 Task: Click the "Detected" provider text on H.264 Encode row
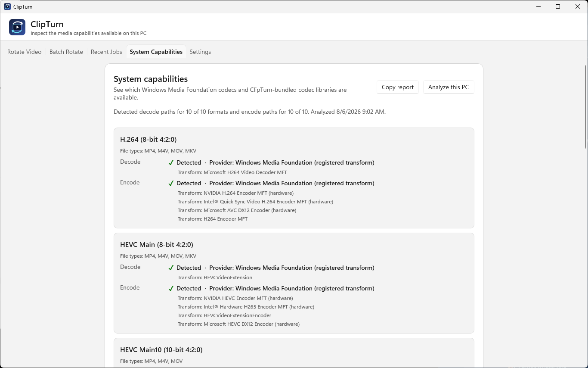point(275,183)
